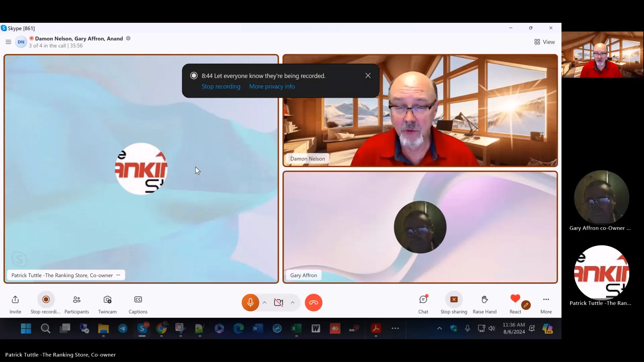
Task: Click End call red button
Action: coord(314,302)
